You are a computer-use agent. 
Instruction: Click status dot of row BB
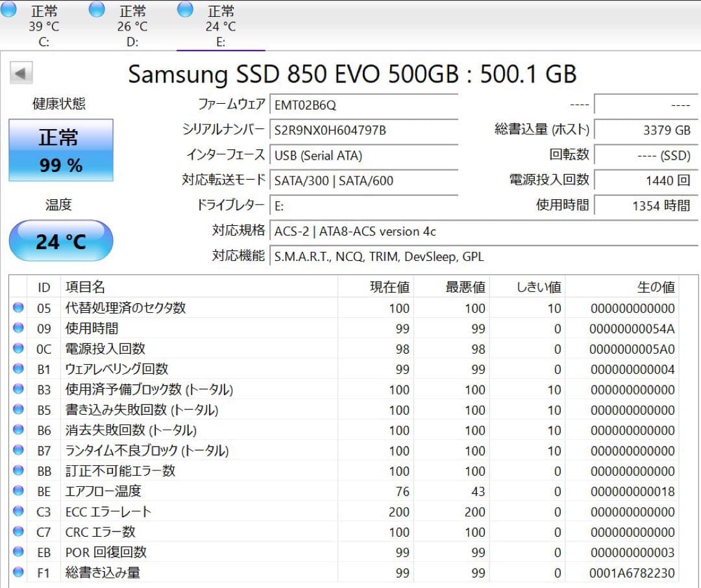tap(18, 470)
